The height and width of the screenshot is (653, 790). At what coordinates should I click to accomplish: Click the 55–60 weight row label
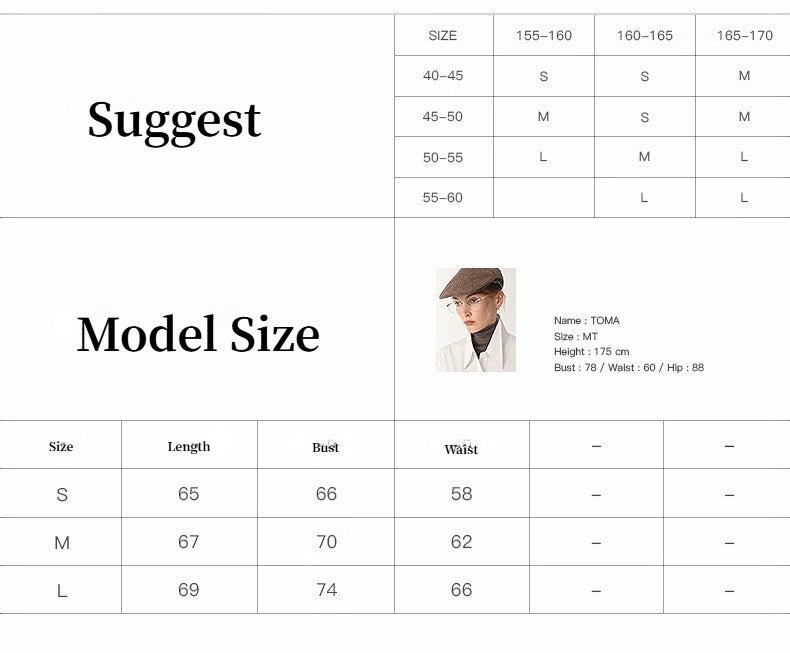click(442, 198)
